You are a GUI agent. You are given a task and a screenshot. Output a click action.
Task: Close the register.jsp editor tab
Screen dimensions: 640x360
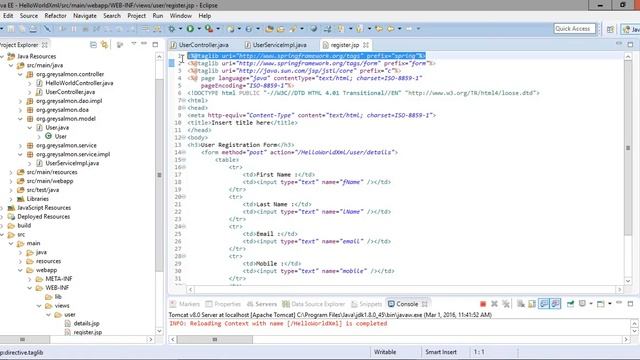(366, 45)
